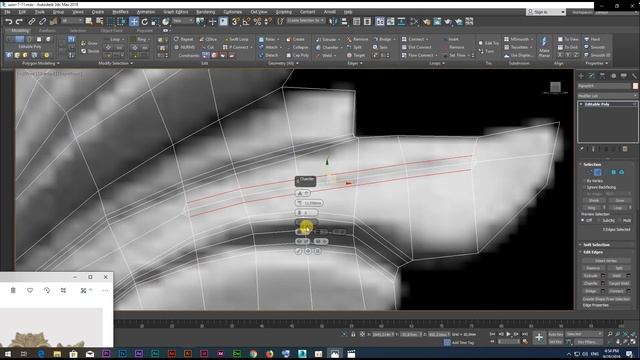Image resolution: width=640 pixels, height=360 pixels.
Task: Redo the action in main toolbar
Action: pyautogui.click(x=19, y=22)
